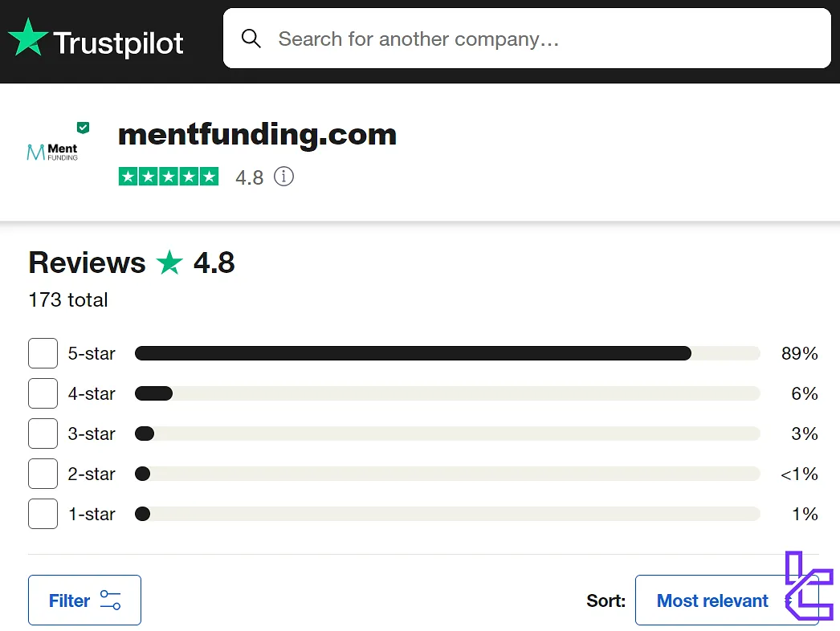
Task: Click the 89% five-star percentage label
Action: click(x=799, y=353)
